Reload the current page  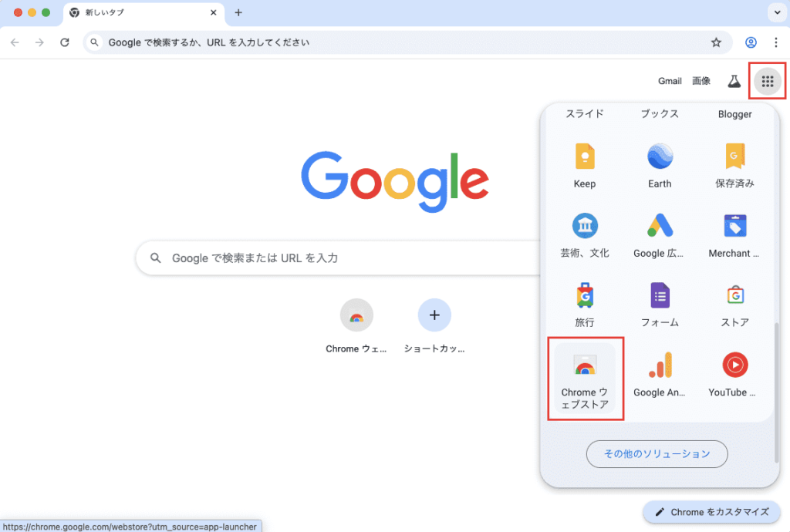(65, 42)
